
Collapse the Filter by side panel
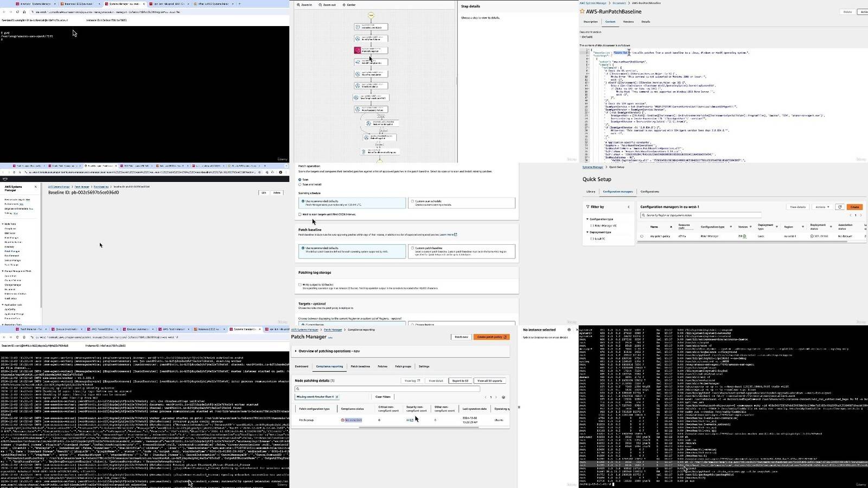pyautogui.click(x=629, y=207)
